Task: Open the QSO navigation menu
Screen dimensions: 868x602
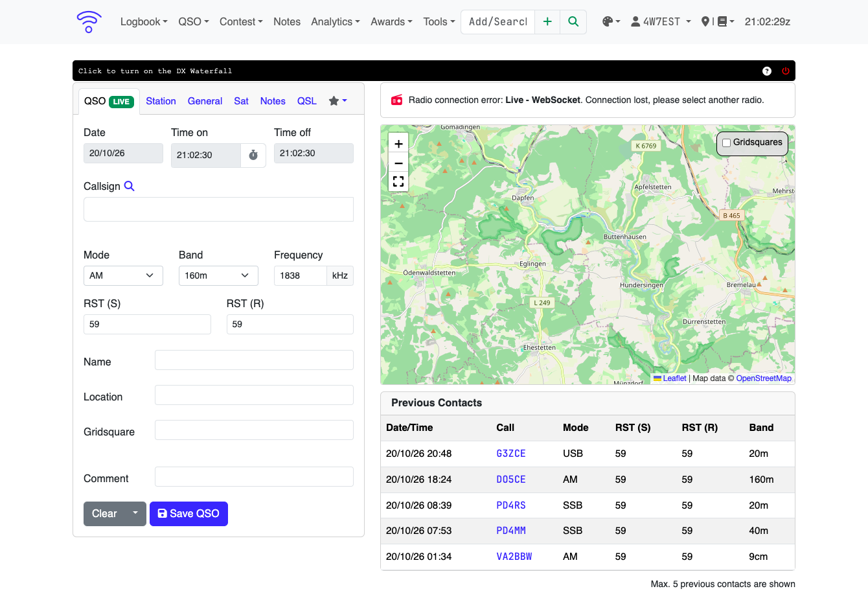Action: [x=194, y=21]
